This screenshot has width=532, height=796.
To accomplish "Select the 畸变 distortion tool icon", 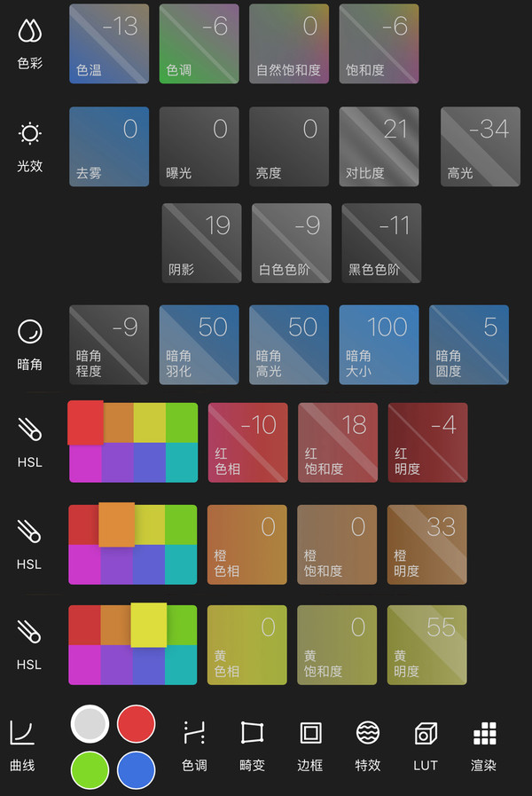I will [253, 733].
